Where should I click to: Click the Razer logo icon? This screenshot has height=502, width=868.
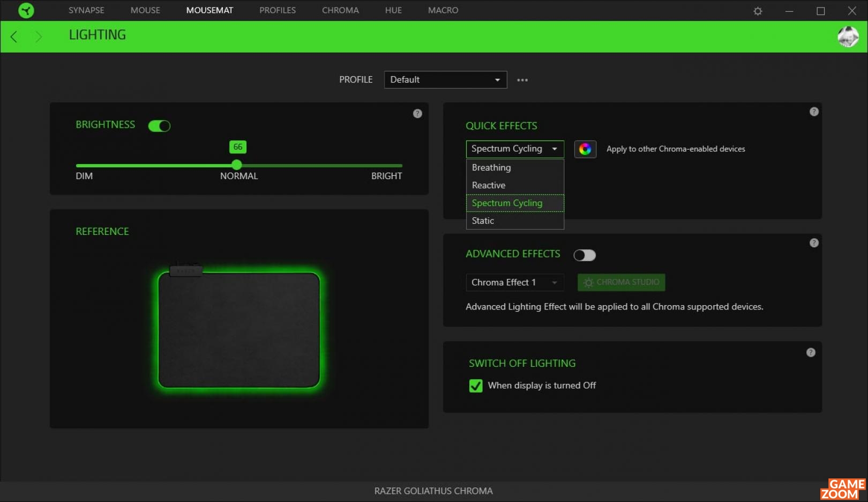click(26, 10)
